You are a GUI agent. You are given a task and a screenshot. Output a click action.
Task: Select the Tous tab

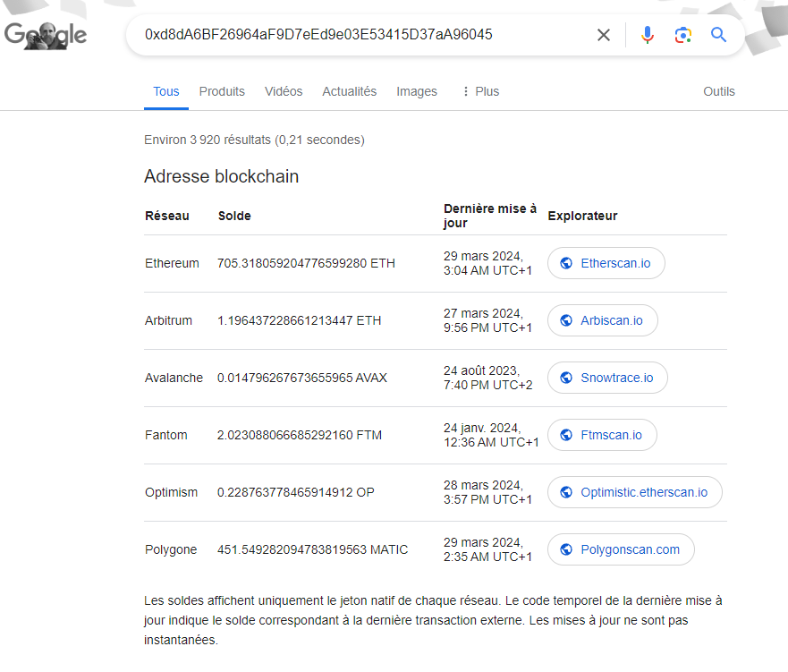tap(165, 91)
